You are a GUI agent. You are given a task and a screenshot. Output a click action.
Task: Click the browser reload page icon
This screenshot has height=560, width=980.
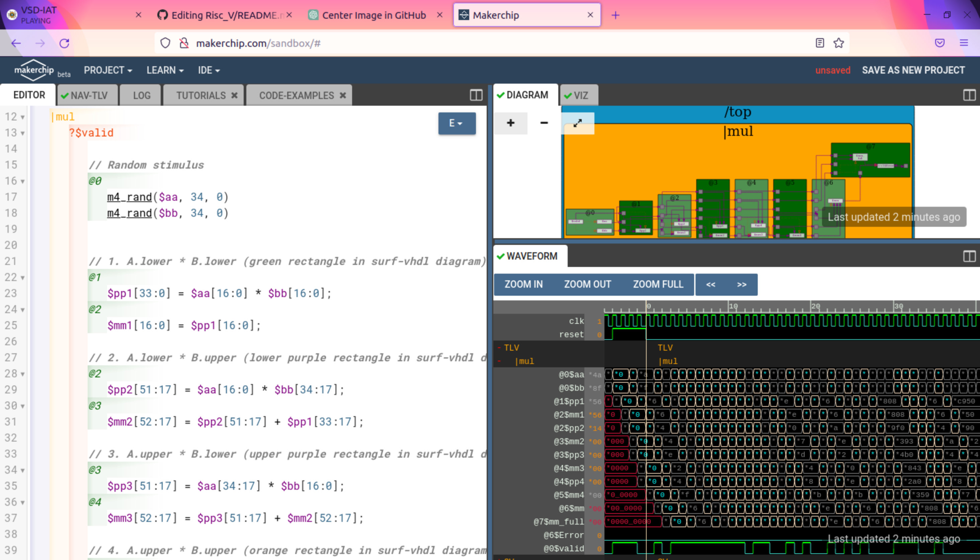click(64, 43)
